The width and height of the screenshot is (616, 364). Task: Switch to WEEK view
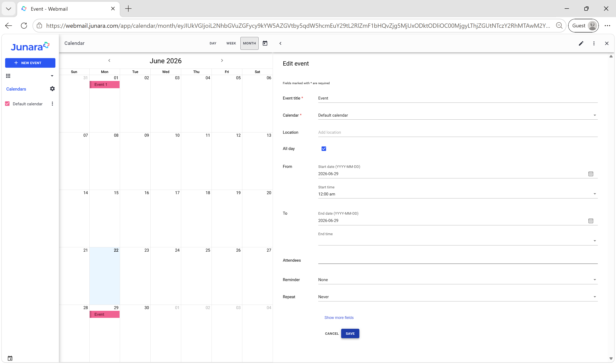coord(231,43)
